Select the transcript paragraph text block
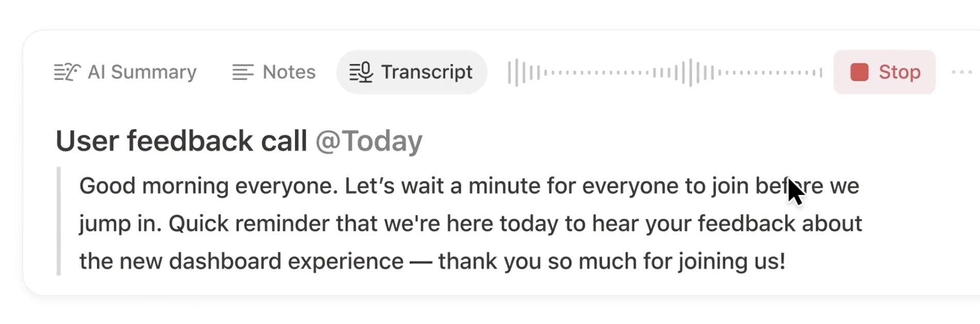980x324 pixels. pyautogui.click(x=464, y=223)
